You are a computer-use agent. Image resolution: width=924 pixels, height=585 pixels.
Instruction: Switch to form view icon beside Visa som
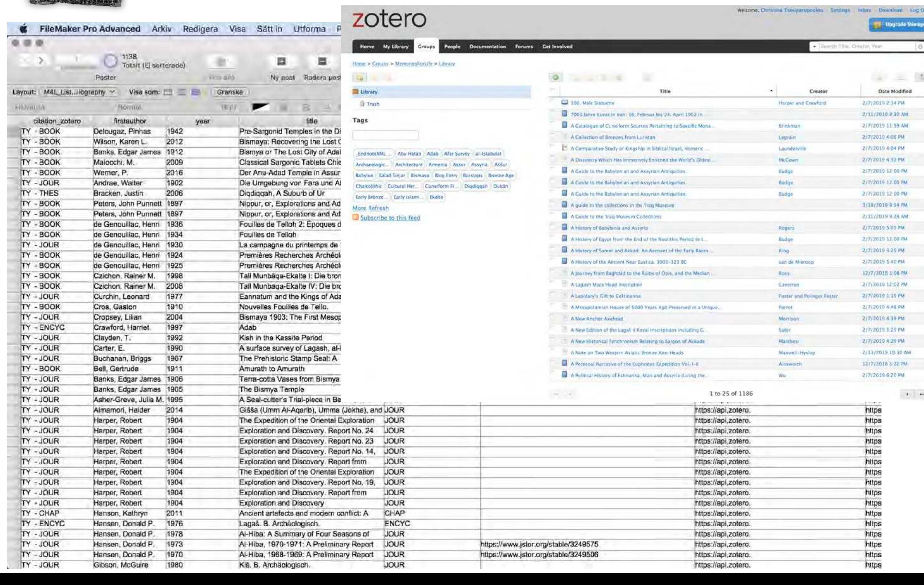[x=168, y=92]
